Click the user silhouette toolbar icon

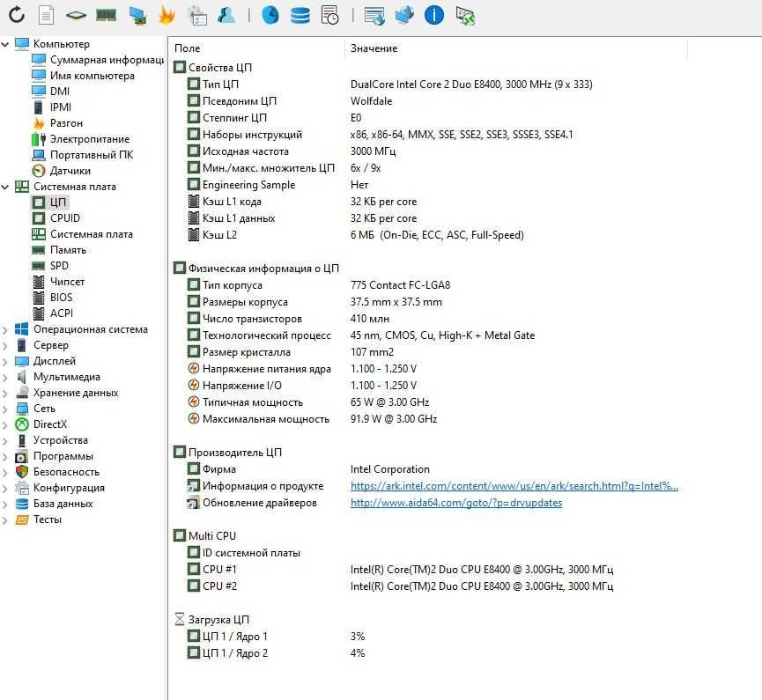tap(226, 15)
